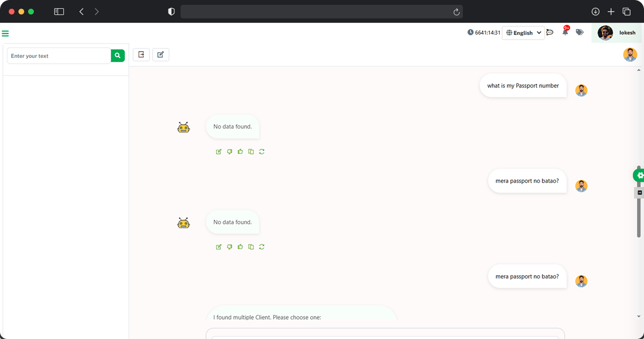Collapse the chevron next to English
Viewport: 644px width, 339px height.
(539, 32)
